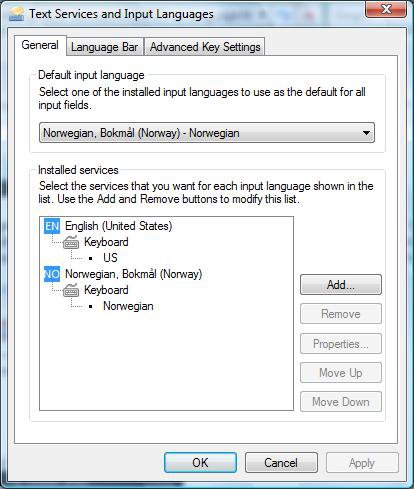Select the US keyboard layout entry
The image size is (414, 489).
coord(110,258)
